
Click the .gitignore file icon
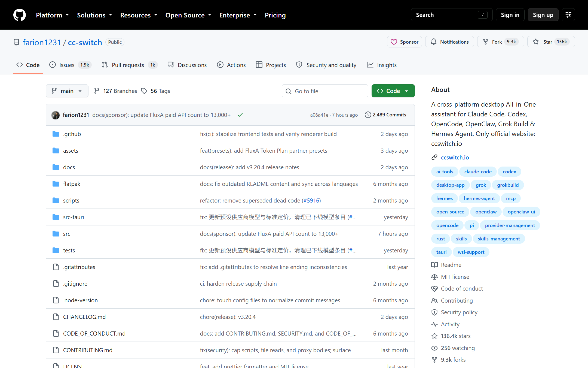pyautogui.click(x=56, y=283)
